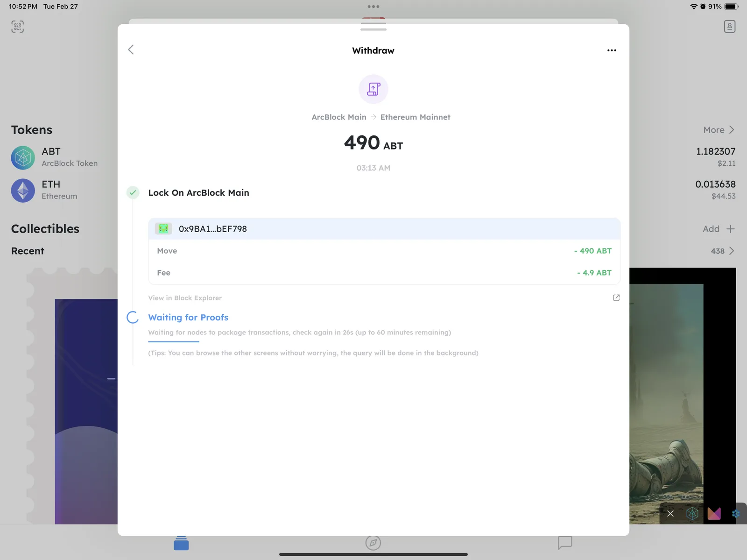The width and height of the screenshot is (747, 560).
Task: Tap the 10:52 PM clock in status bar
Action: pyautogui.click(x=23, y=7)
